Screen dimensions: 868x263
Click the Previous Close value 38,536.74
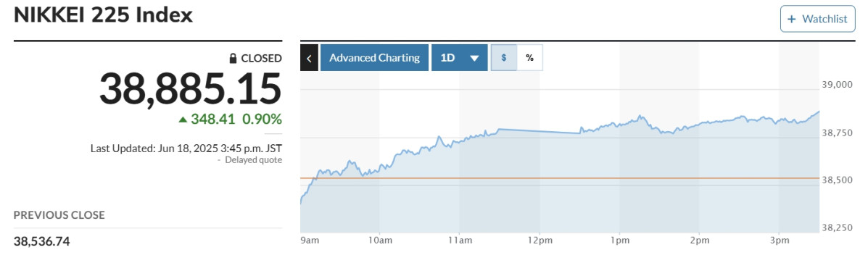coord(42,241)
